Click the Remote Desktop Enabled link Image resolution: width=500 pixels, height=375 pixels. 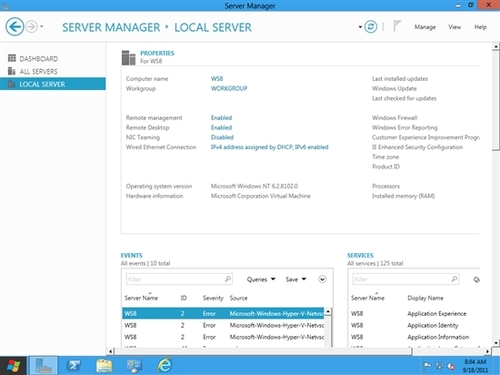click(x=221, y=127)
